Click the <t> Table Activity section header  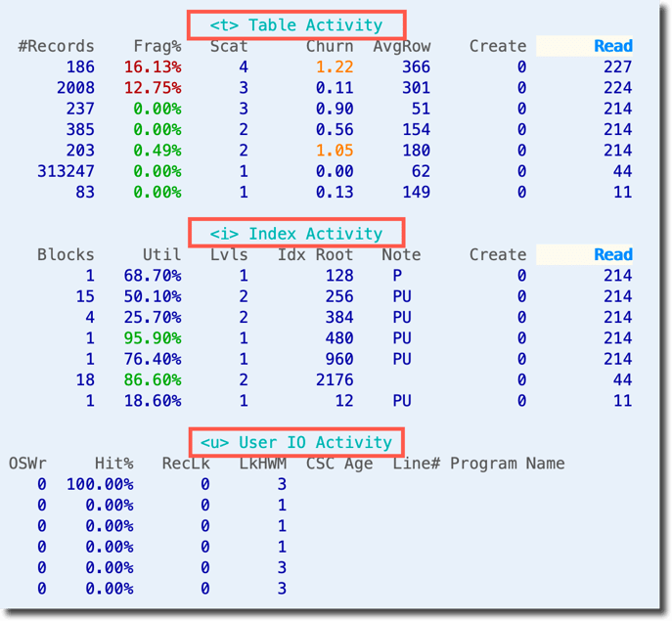pyautogui.click(x=295, y=25)
